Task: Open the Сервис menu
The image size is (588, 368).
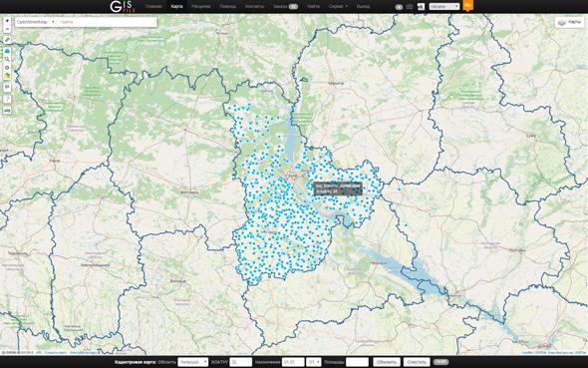Action: pos(338,6)
